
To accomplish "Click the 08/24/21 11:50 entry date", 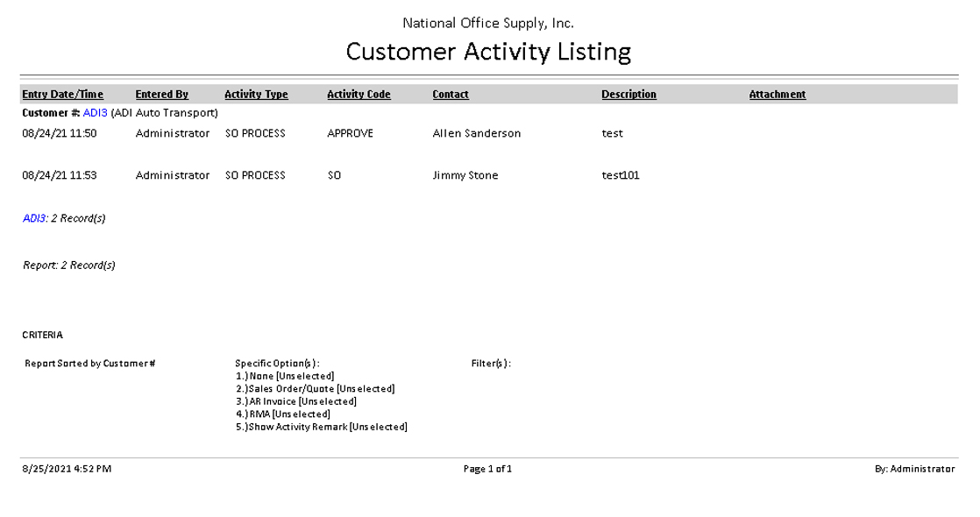I will coord(59,133).
